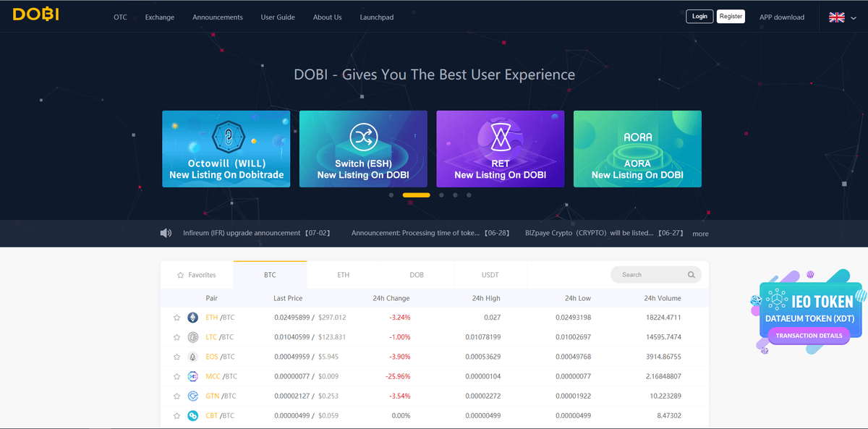Switch to the DOB market tab

(417, 275)
